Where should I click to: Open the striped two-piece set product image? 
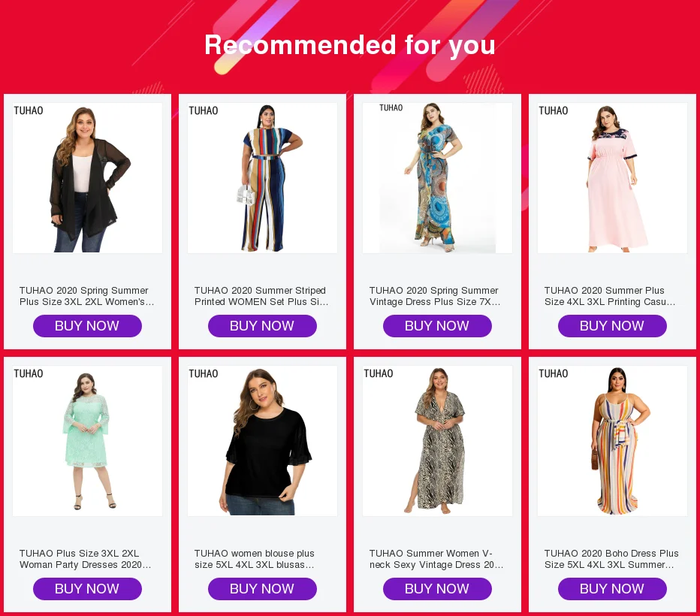[263, 178]
